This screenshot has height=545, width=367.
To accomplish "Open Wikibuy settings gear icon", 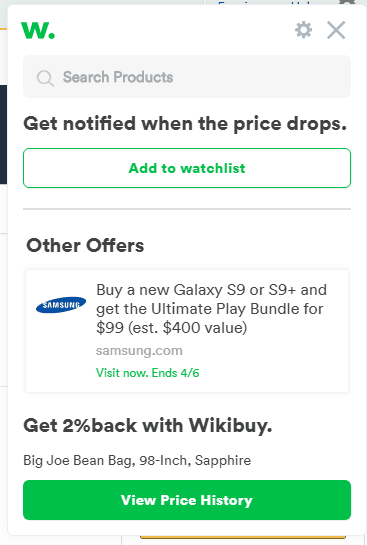I will point(303,30).
